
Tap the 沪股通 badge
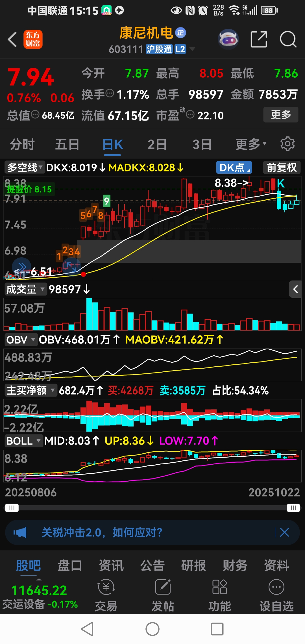click(159, 49)
